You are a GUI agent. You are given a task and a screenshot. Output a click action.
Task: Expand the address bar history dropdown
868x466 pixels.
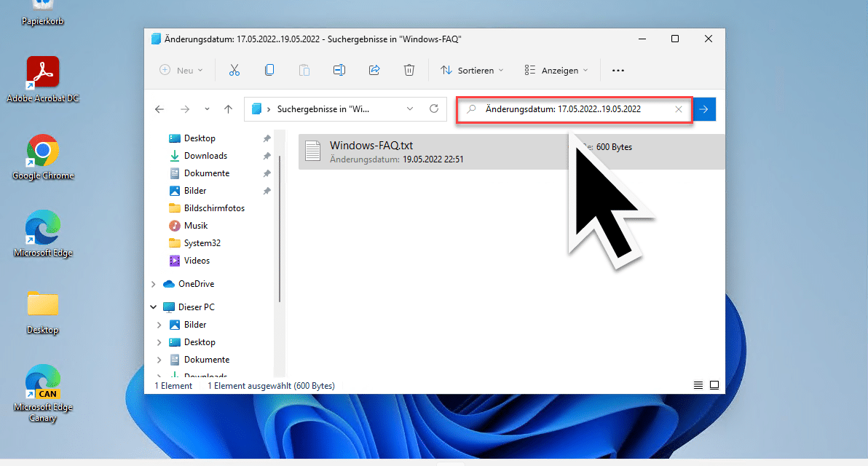point(410,109)
